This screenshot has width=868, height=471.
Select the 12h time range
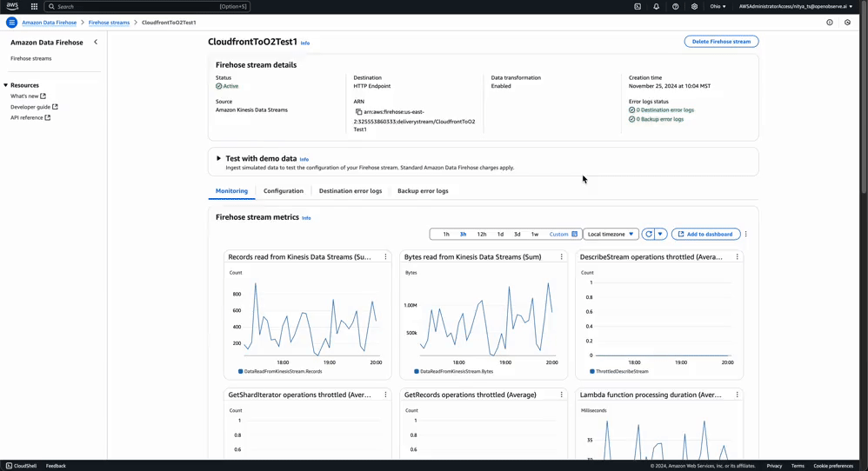(482, 235)
